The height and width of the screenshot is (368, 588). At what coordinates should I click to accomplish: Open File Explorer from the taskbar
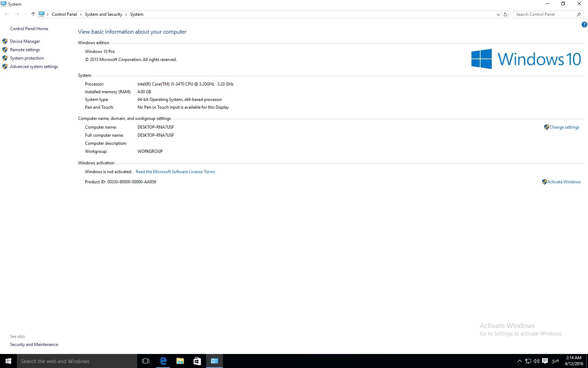pos(180,361)
